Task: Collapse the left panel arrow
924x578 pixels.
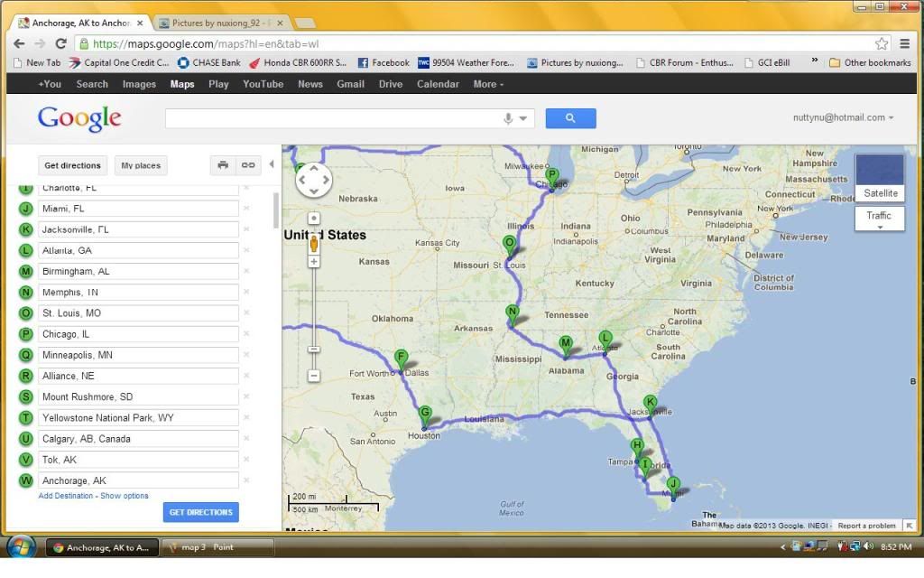Action: [x=271, y=164]
